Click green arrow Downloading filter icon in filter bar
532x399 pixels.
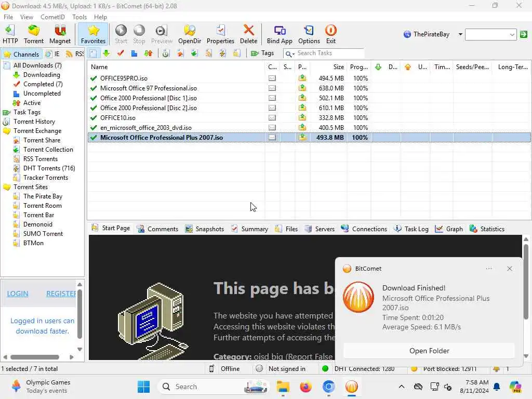[107, 54]
